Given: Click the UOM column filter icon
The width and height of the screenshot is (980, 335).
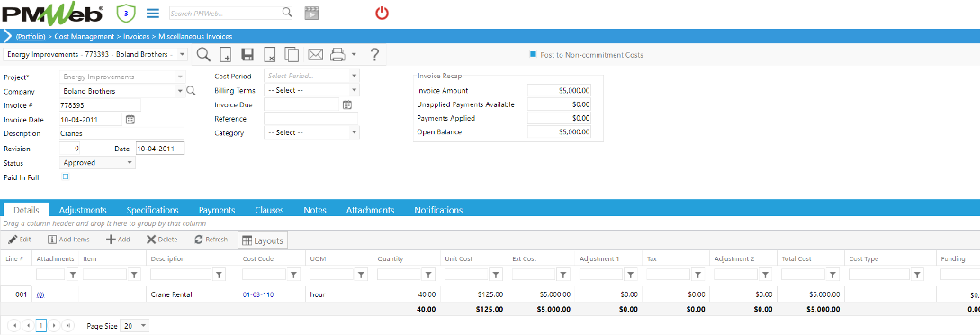Looking at the screenshot, I should pyautogui.click(x=361, y=275).
